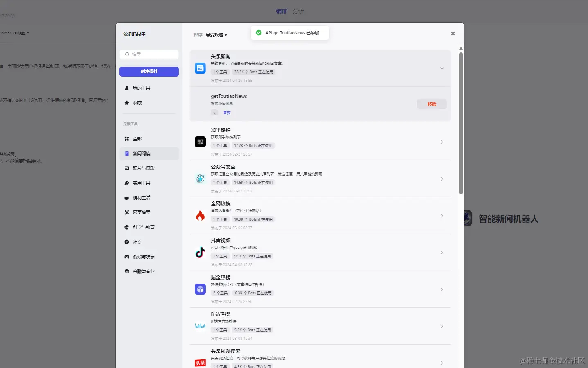Click the 知乎热榜 plugin icon
588x368 pixels.
click(x=200, y=142)
